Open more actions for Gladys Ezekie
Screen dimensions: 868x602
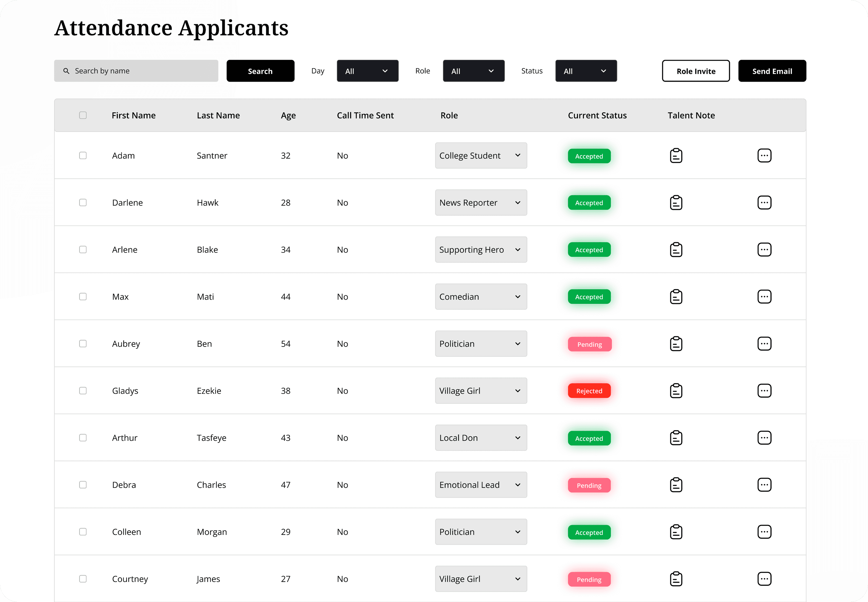point(764,391)
